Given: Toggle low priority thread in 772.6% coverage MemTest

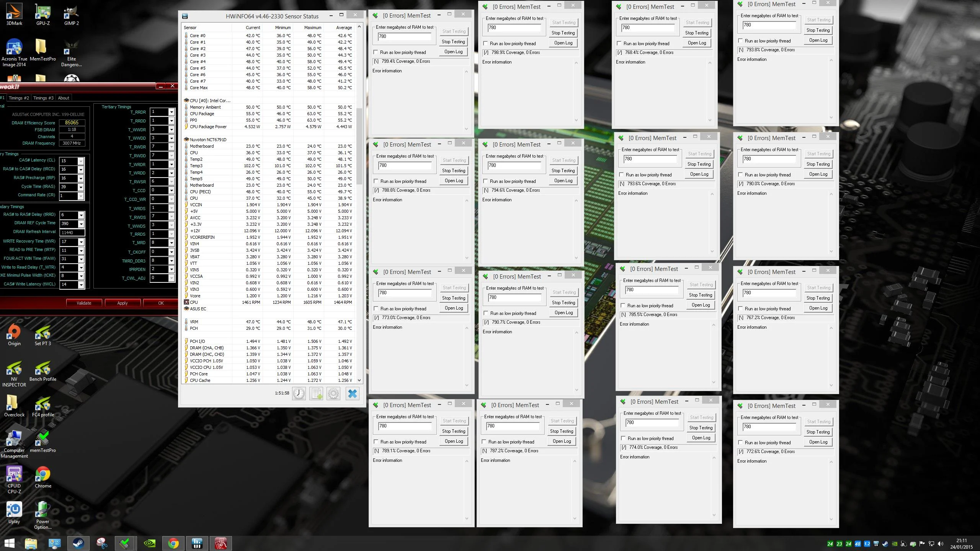Looking at the screenshot, I should 740,443.
